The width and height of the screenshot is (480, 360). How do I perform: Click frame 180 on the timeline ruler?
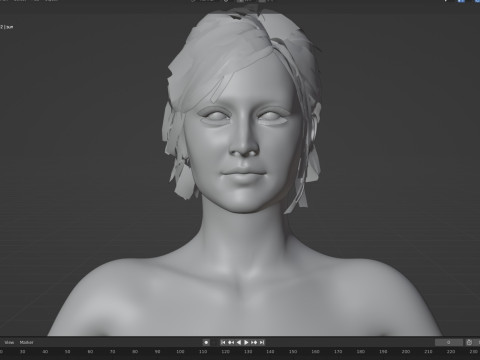[x=360, y=352]
